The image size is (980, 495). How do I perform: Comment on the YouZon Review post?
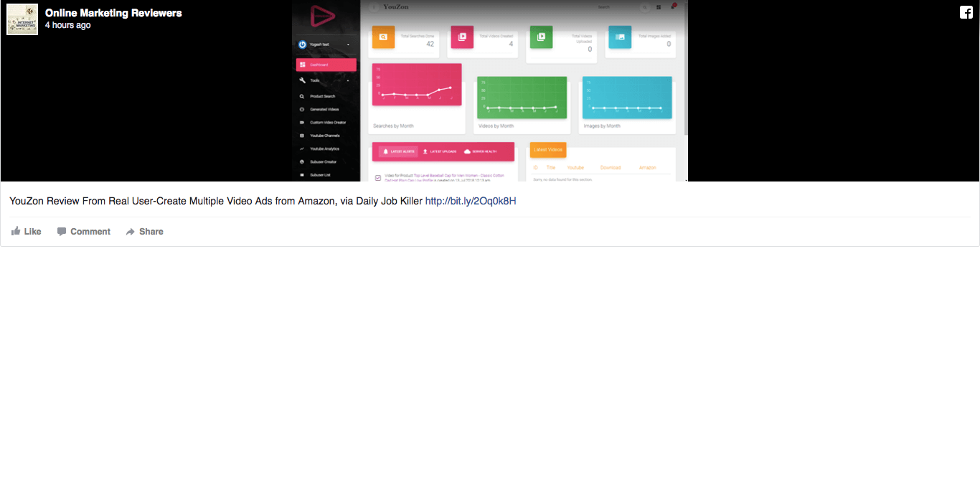(x=84, y=232)
